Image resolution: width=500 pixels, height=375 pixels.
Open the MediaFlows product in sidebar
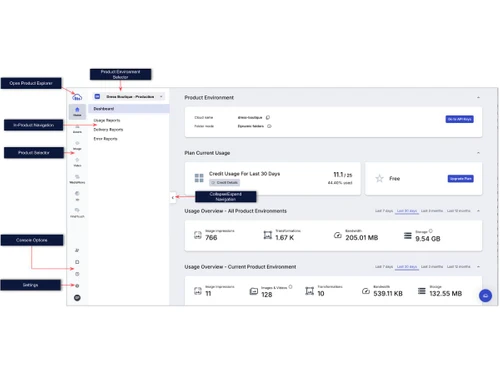77,179
